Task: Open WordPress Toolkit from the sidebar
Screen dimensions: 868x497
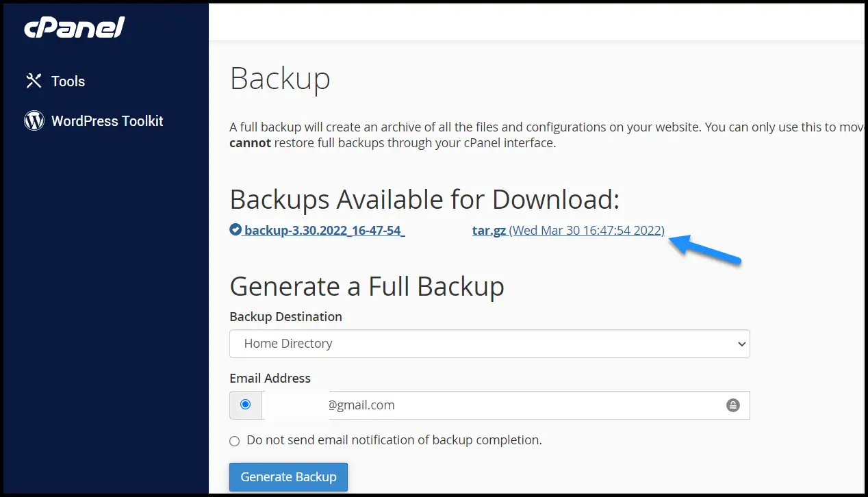Action: [x=107, y=121]
